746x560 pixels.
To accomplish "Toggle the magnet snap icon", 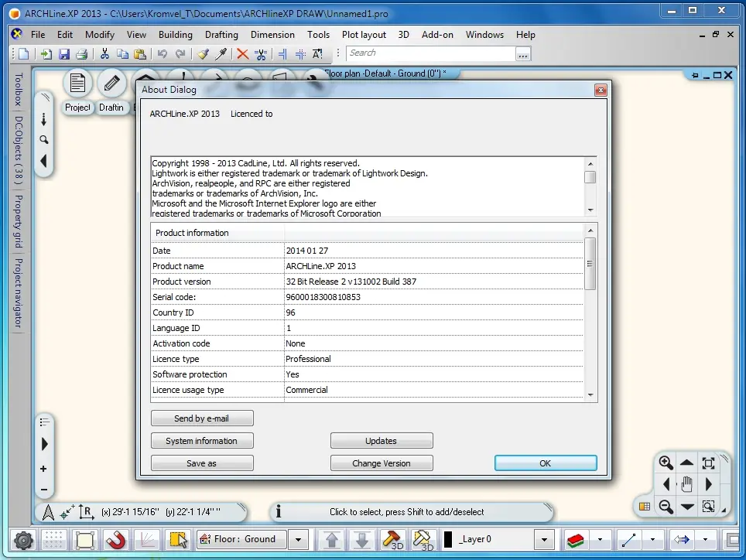I will point(115,540).
